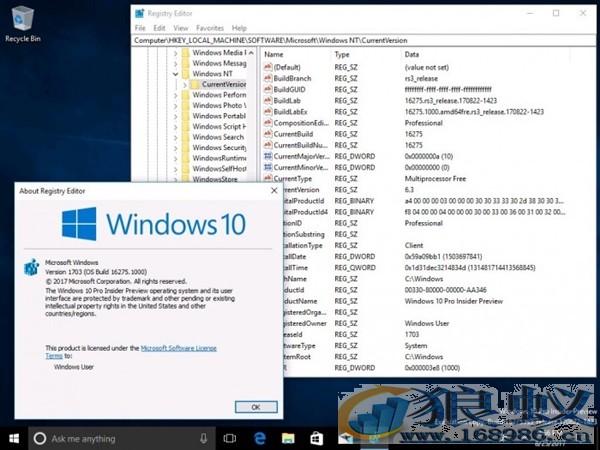This screenshot has width=600, height=450.
Task: Expand the WindowsRuntime tree node
Action: 175,158
